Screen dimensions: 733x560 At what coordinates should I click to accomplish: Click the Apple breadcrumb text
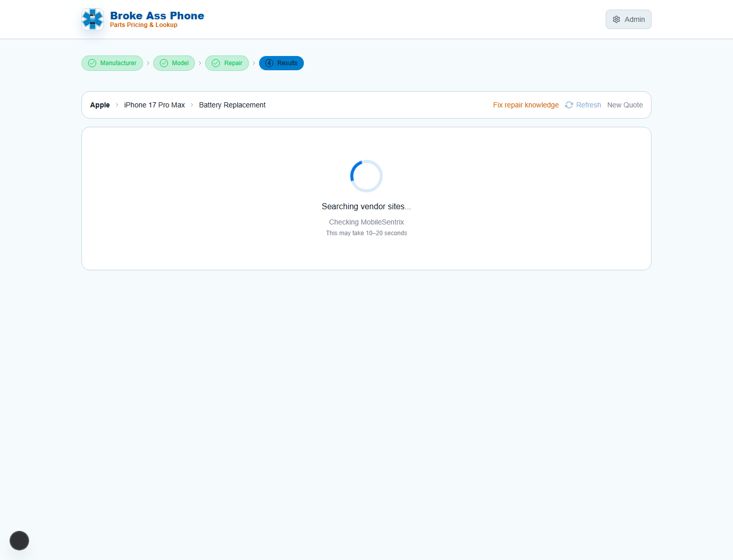[x=100, y=105]
